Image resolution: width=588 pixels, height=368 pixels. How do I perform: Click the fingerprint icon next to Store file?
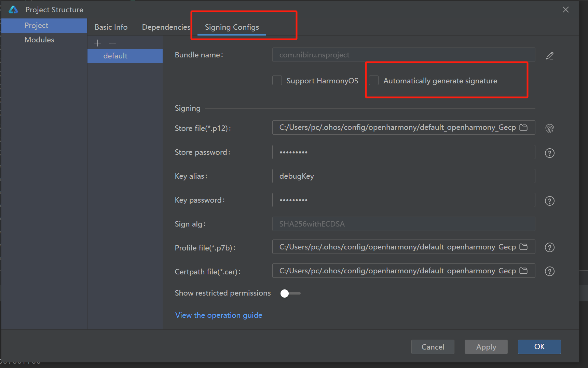coord(549,128)
